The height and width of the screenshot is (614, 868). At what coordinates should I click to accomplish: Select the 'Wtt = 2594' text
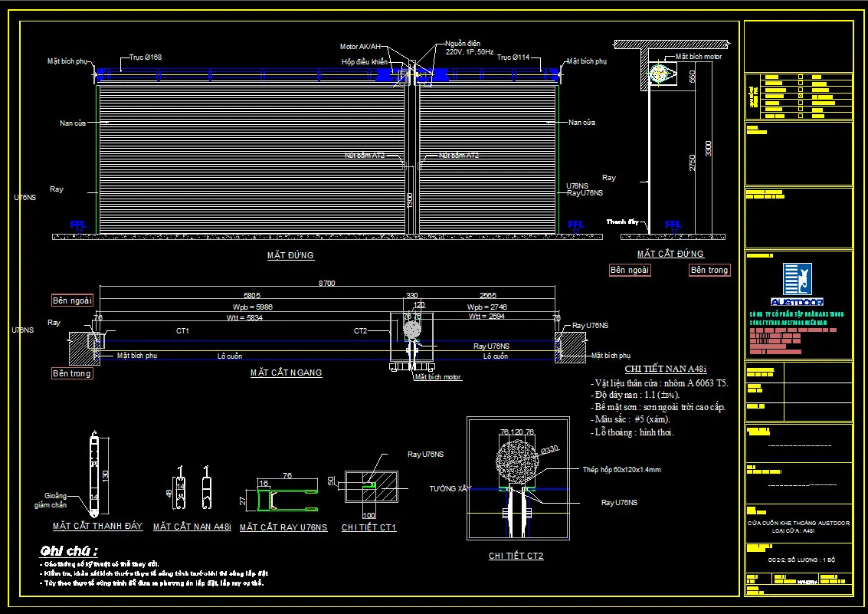486,316
